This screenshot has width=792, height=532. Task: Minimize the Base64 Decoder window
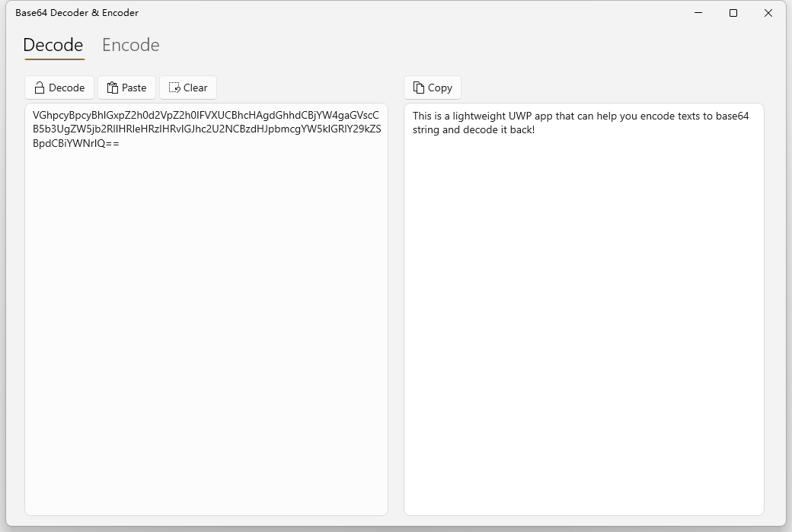tap(698, 13)
